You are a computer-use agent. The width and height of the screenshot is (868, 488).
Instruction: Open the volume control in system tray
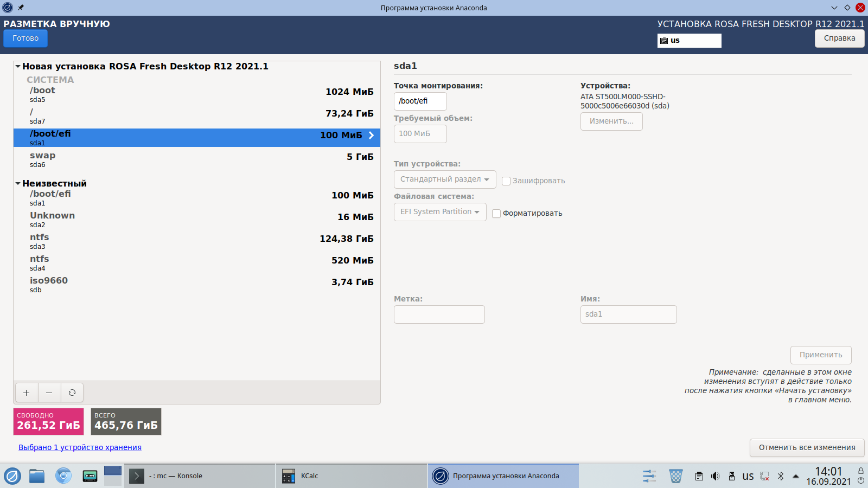point(716,476)
